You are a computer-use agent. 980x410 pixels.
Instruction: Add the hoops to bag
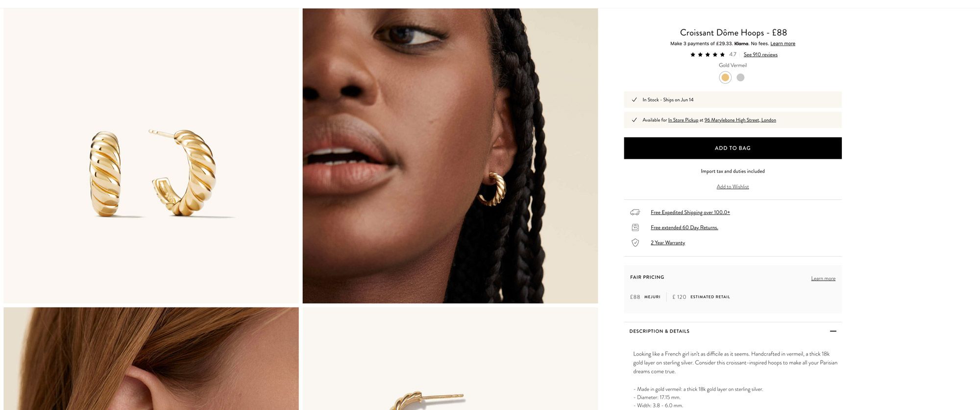coord(733,148)
